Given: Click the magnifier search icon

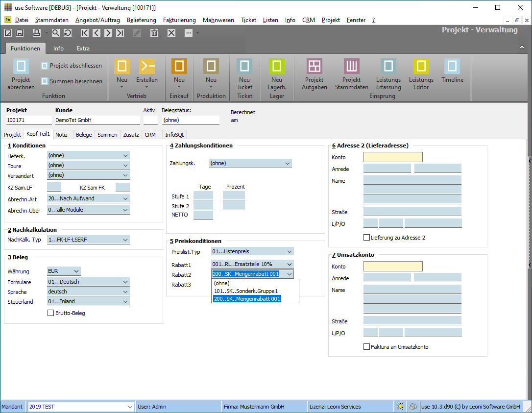Looking at the screenshot, I should (x=56, y=33).
